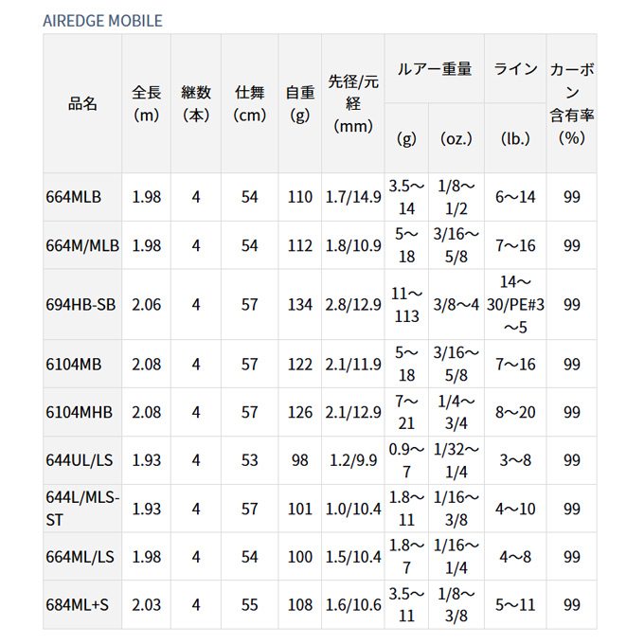The image size is (644, 644).
Task: Click the 14〜30/PE#3〜5 line cell
Action: click(515, 305)
